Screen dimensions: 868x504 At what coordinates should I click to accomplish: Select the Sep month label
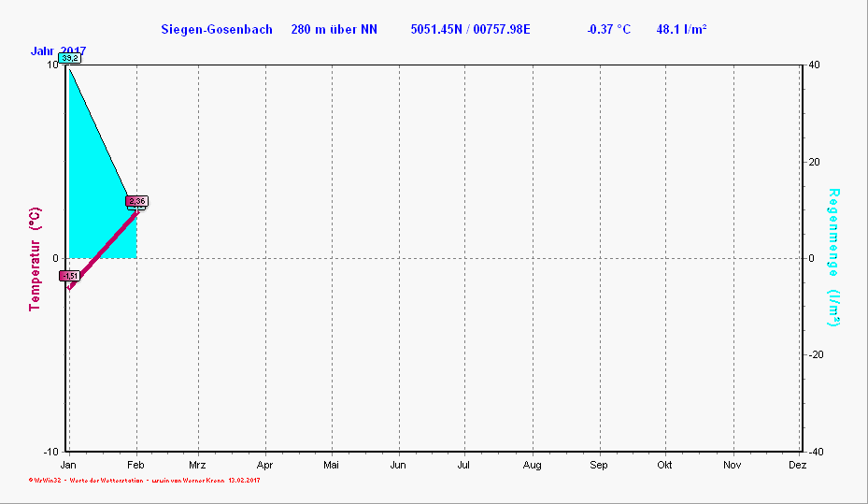tap(599, 464)
